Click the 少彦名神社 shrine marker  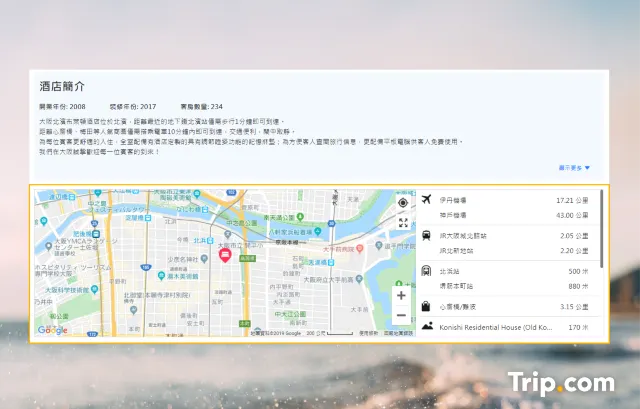coord(204,259)
